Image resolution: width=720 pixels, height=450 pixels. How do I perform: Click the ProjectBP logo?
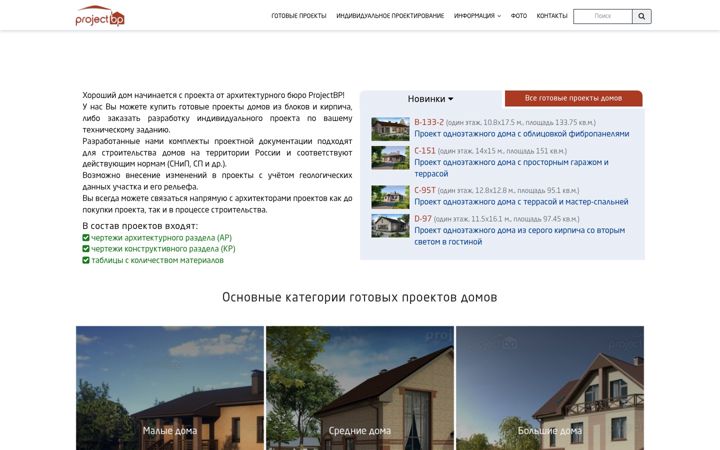(x=100, y=16)
